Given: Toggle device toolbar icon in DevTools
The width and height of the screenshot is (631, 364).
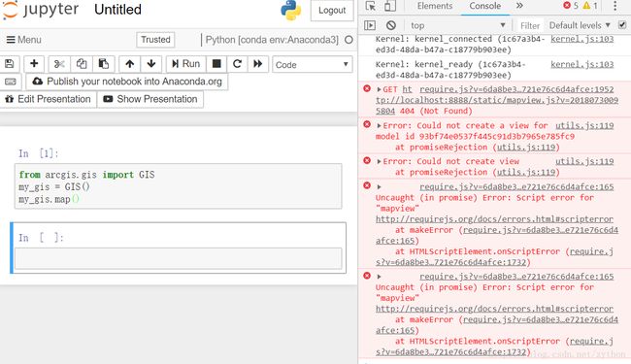Looking at the screenshot, I should (x=389, y=6).
